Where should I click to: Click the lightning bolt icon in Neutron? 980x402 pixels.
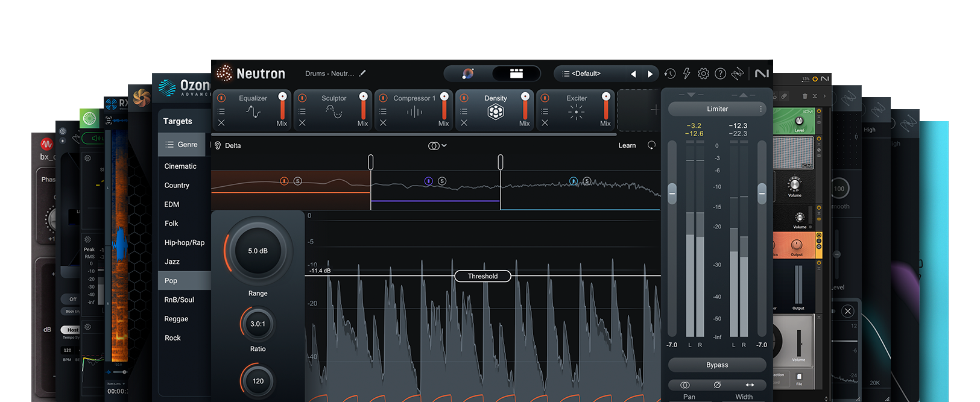click(686, 74)
